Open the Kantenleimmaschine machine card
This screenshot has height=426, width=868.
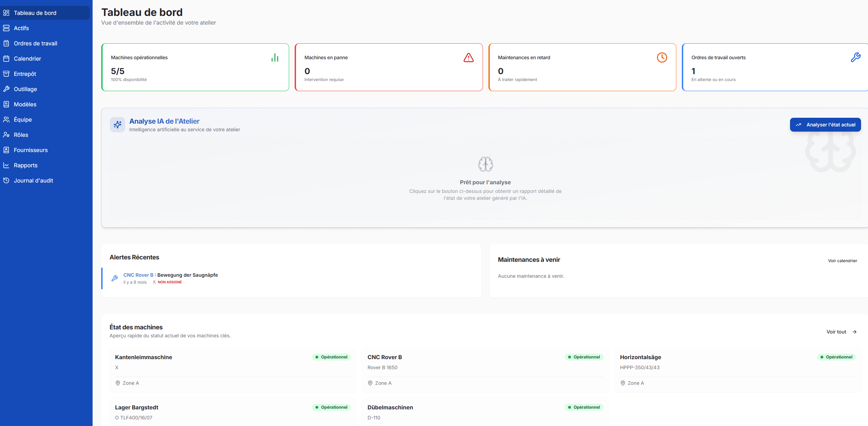(233, 370)
